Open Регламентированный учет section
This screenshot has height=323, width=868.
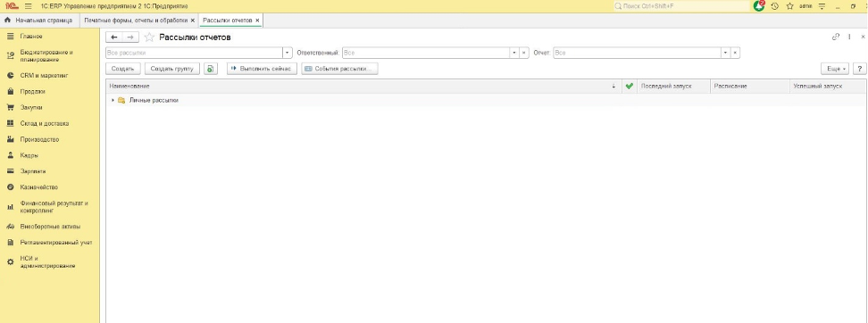pyautogui.click(x=56, y=243)
